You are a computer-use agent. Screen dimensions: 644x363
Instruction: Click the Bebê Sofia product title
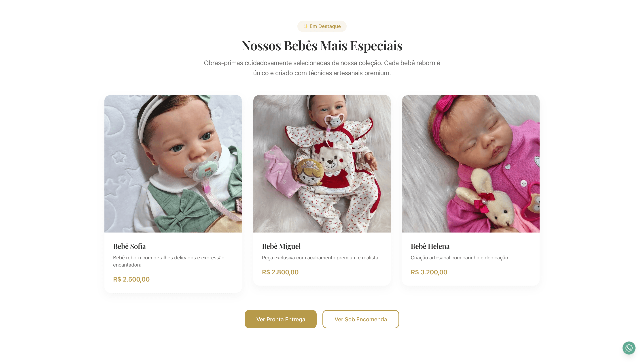129,246
